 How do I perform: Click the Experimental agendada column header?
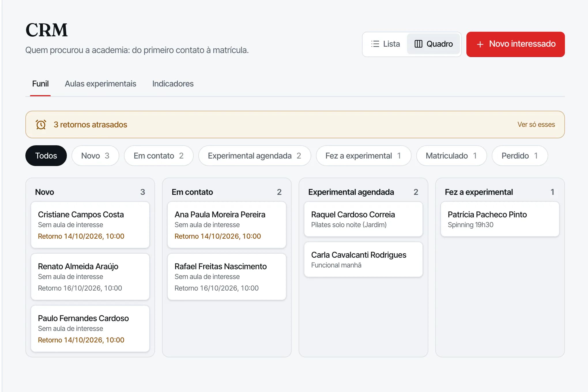tap(351, 192)
